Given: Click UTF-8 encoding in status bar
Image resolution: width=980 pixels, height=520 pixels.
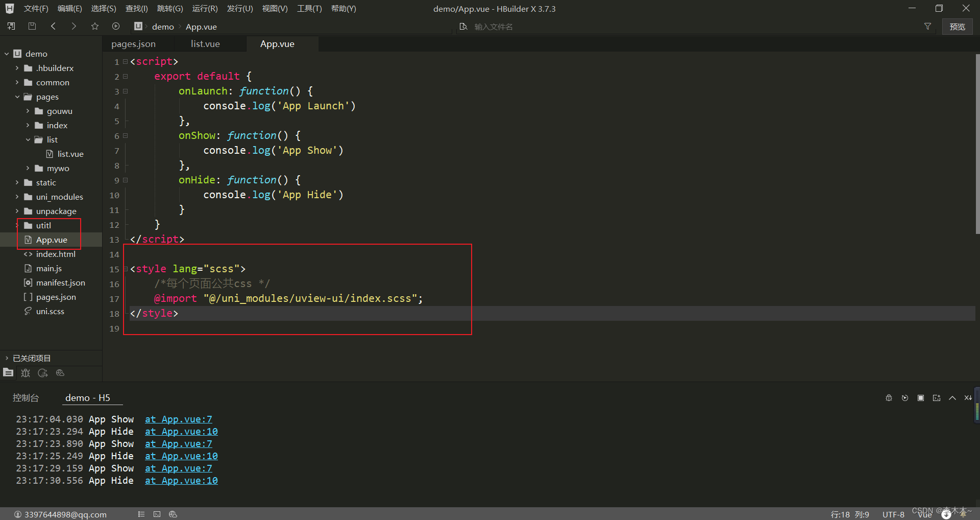Looking at the screenshot, I should [x=893, y=514].
